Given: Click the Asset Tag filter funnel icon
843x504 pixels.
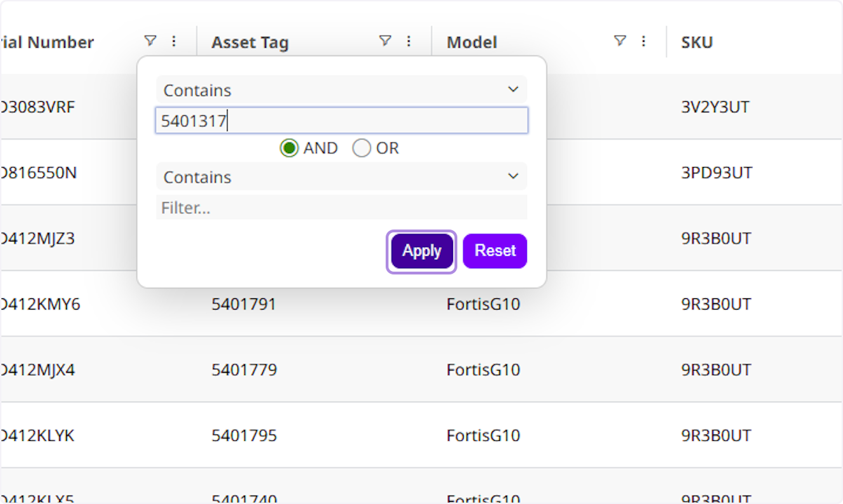Looking at the screenshot, I should coord(385,41).
